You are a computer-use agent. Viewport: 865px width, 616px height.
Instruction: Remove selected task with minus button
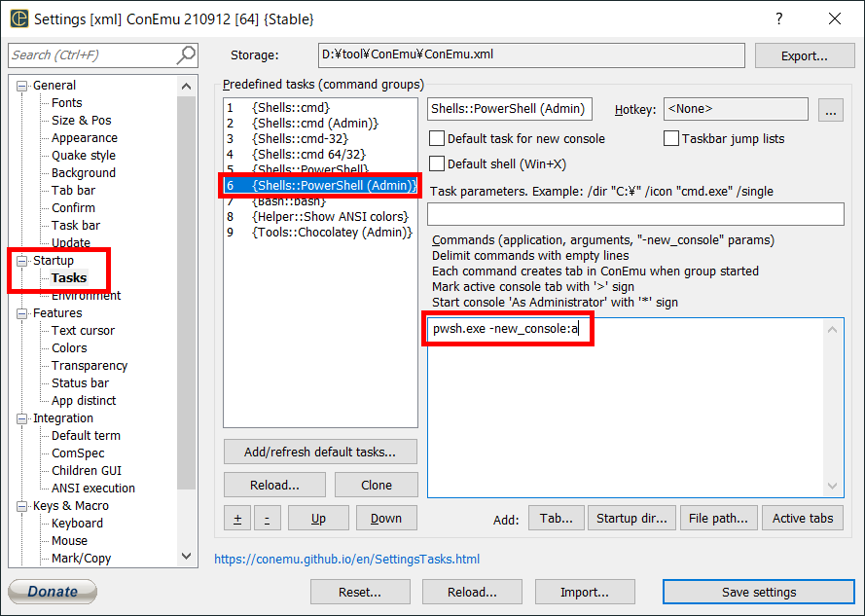[267, 519]
